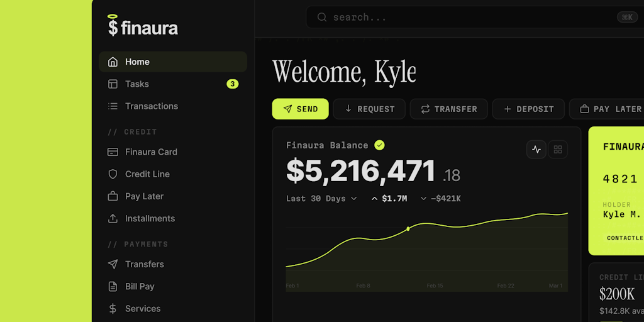Open Home in the sidebar

[173, 62]
